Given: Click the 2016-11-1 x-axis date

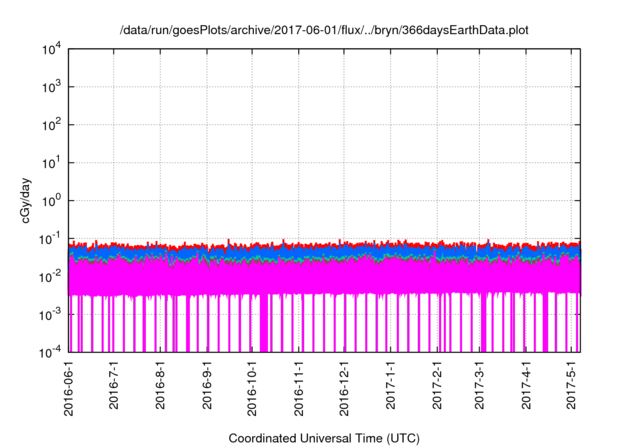Looking at the screenshot, I should 299,388.
